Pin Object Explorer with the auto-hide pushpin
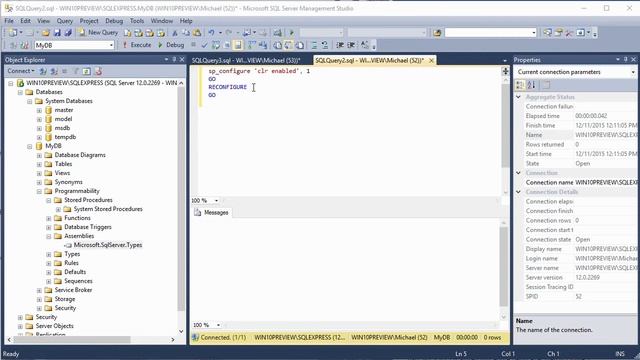This screenshot has height=360, width=640. click(x=174, y=60)
